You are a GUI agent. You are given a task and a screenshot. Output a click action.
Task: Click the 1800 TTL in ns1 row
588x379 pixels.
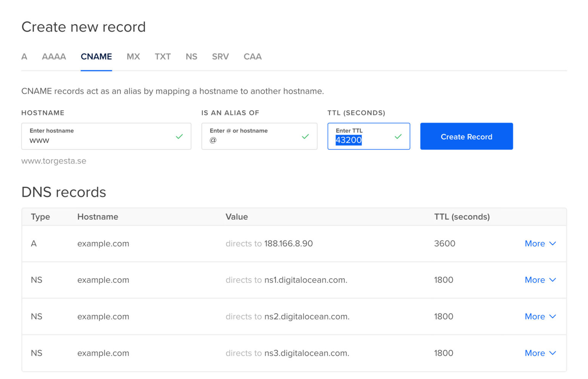pyautogui.click(x=444, y=280)
